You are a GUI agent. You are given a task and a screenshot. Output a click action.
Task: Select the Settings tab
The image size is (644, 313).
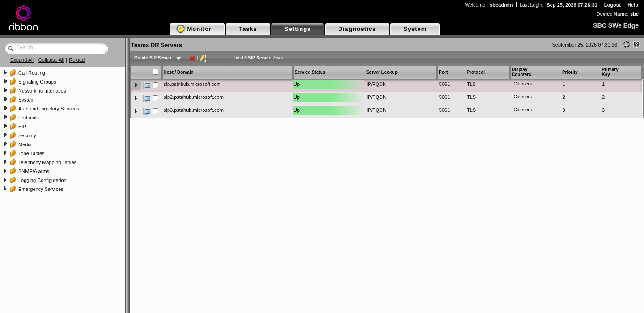pyautogui.click(x=297, y=29)
